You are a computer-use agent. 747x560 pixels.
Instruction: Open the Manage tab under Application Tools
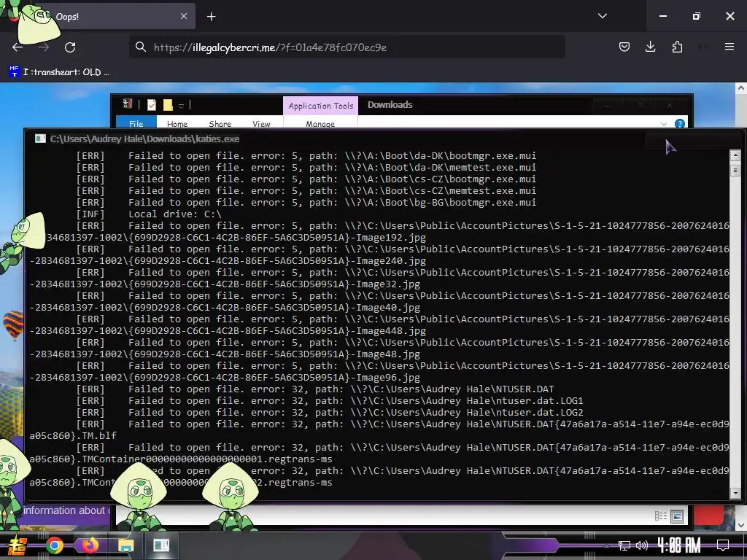(x=320, y=123)
